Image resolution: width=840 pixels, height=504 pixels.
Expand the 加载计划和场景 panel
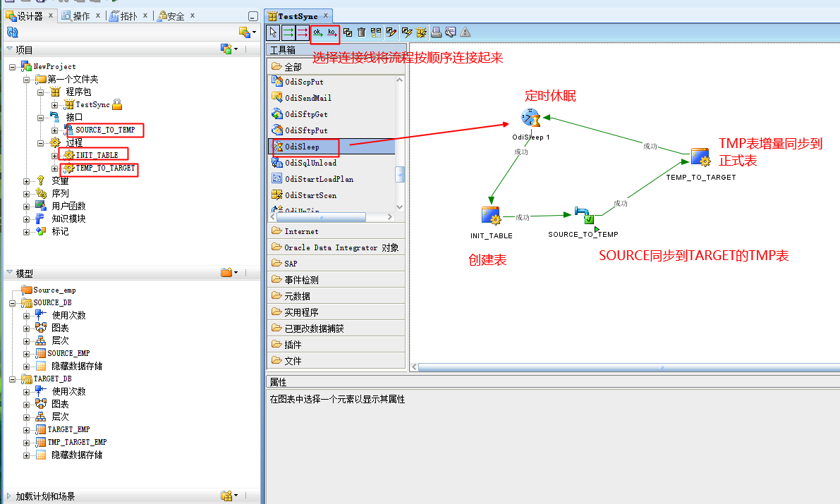8,496
